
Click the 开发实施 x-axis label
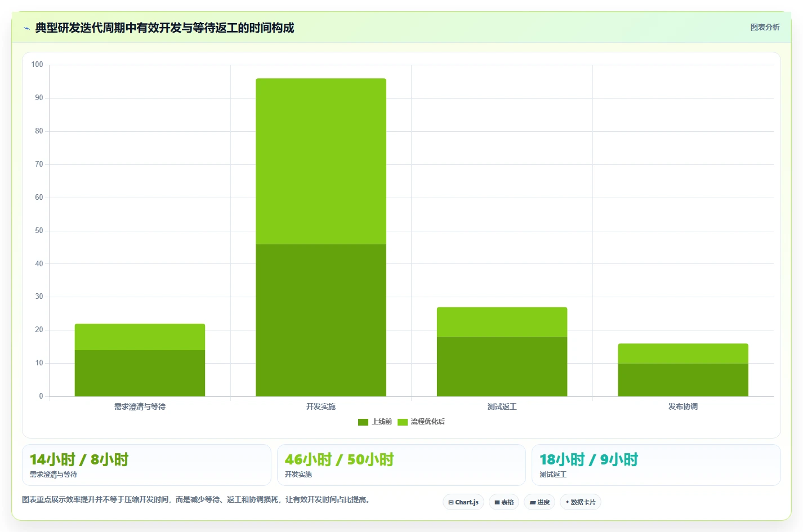click(321, 406)
